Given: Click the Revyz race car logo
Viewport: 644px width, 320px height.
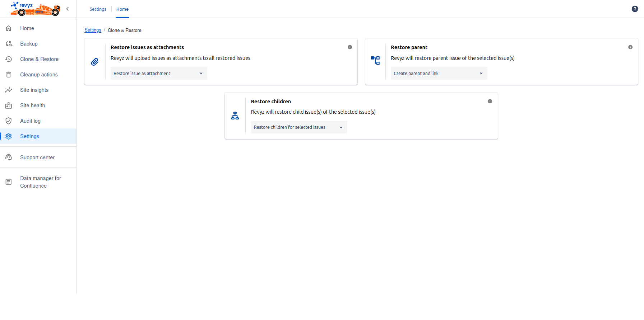Looking at the screenshot, I should point(35,9).
